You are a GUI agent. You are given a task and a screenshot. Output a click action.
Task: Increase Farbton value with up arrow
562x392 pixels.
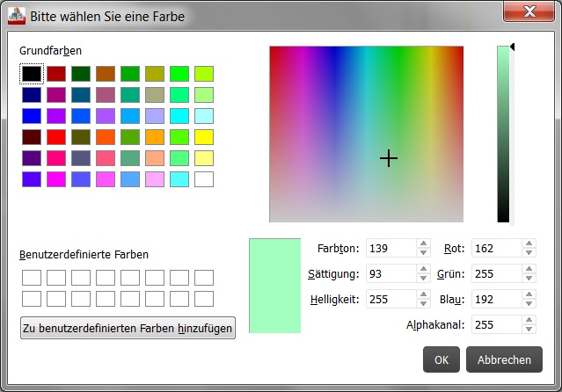(423, 244)
